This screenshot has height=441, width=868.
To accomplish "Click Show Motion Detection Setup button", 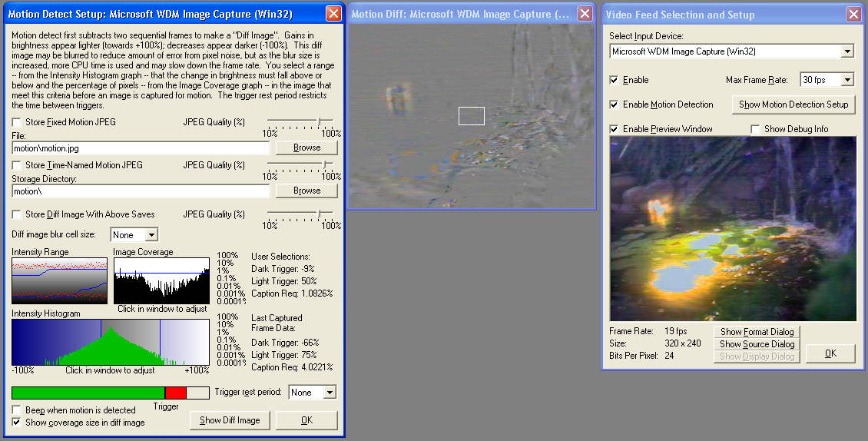I will [x=793, y=104].
